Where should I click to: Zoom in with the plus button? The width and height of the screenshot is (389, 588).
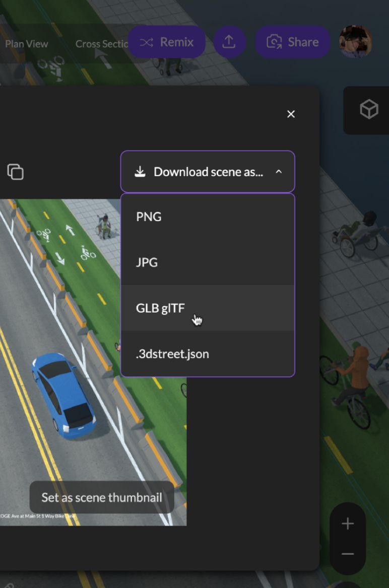[x=348, y=524]
